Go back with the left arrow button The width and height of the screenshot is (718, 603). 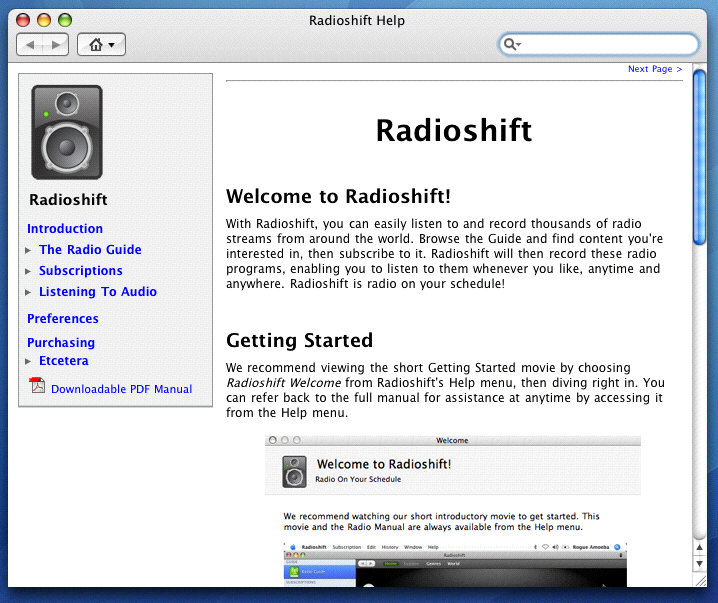pos(30,45)
